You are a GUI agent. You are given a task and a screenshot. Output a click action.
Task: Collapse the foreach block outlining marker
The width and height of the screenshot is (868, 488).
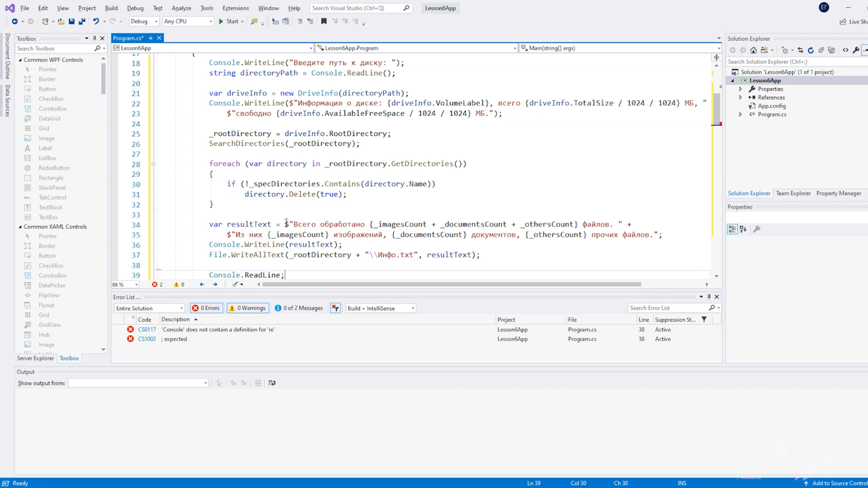click(153, 164)
